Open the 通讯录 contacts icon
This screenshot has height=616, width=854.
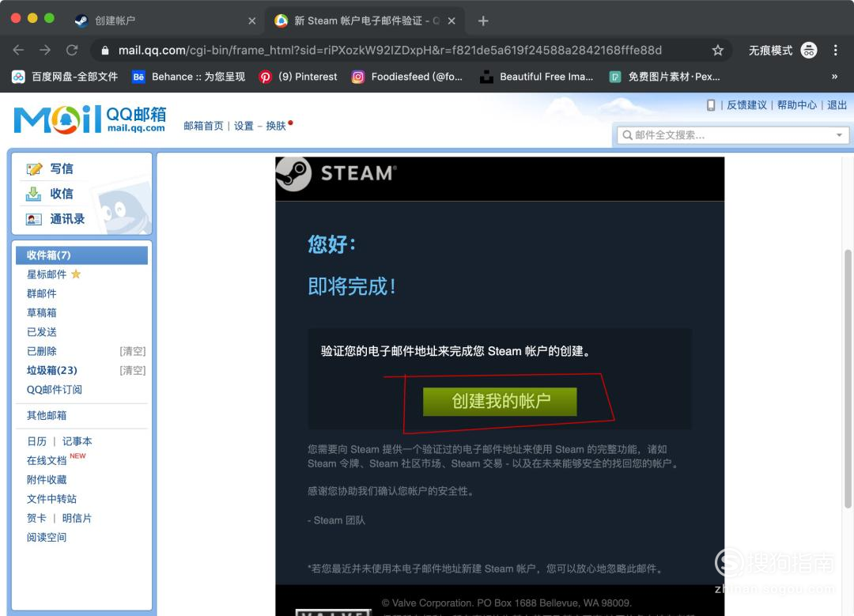(35, 219)
